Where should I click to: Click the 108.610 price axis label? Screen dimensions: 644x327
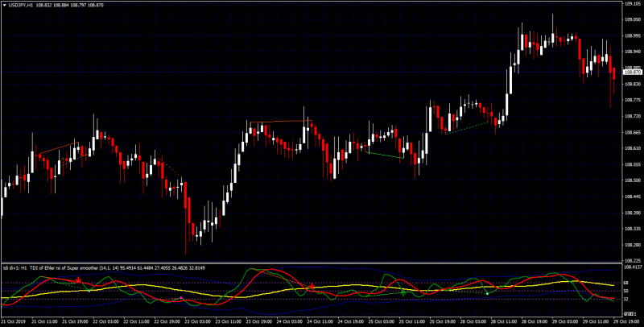point(633,148)
